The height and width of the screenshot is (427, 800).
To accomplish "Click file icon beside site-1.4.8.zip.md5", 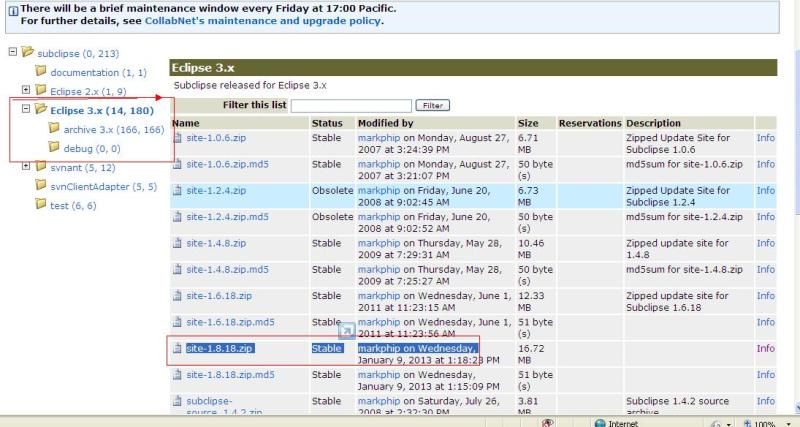I will (178, 269).
